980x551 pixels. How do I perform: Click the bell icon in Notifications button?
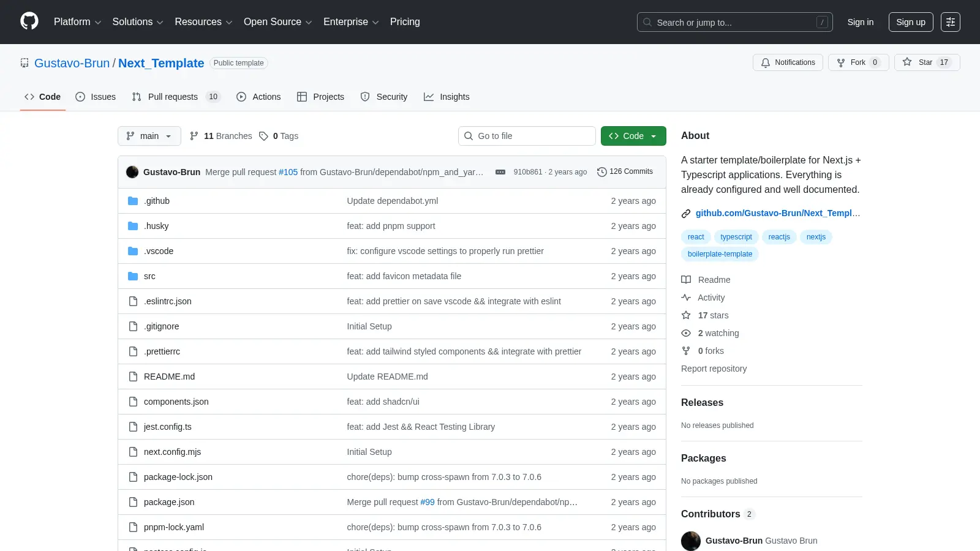766,62
